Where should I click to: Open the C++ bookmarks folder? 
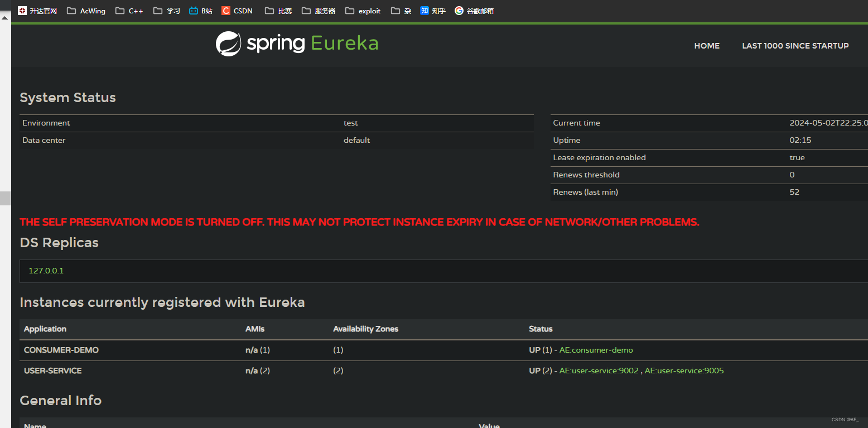pos(129,11)
